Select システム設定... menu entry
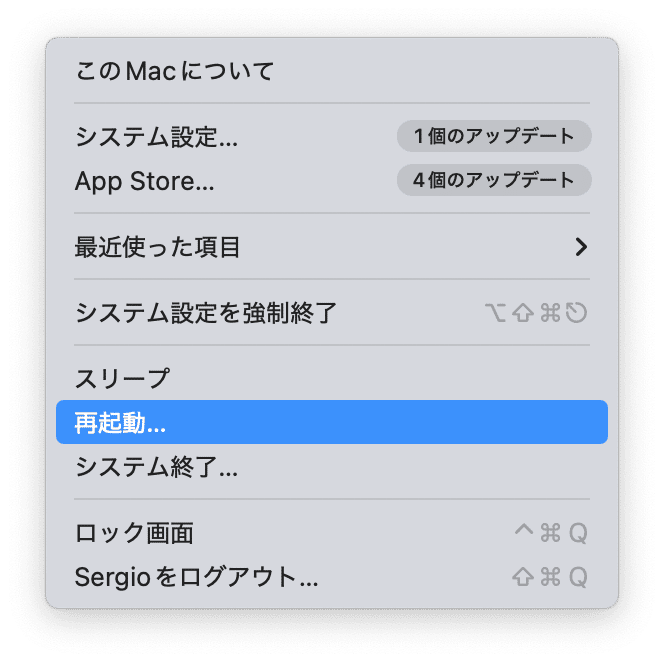The width and height of the screenshot is (664, 662). pyautogui.click(x=157, y=136)
